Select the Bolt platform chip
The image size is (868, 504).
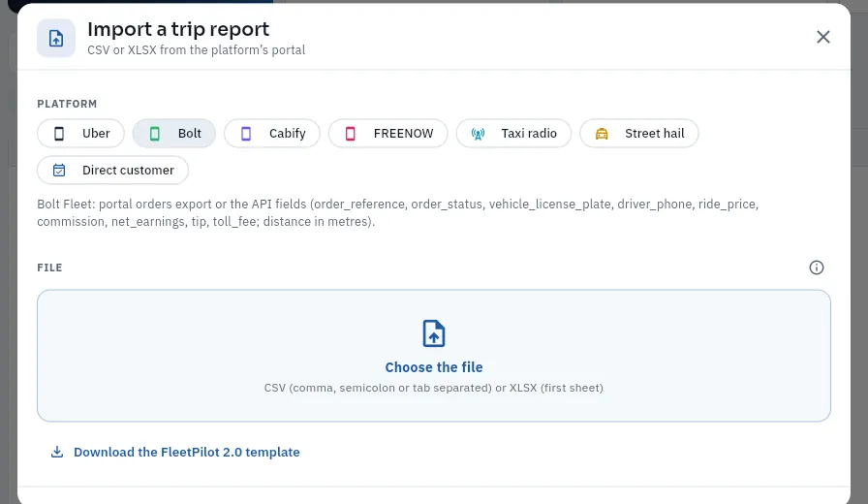tap(173, 134)
